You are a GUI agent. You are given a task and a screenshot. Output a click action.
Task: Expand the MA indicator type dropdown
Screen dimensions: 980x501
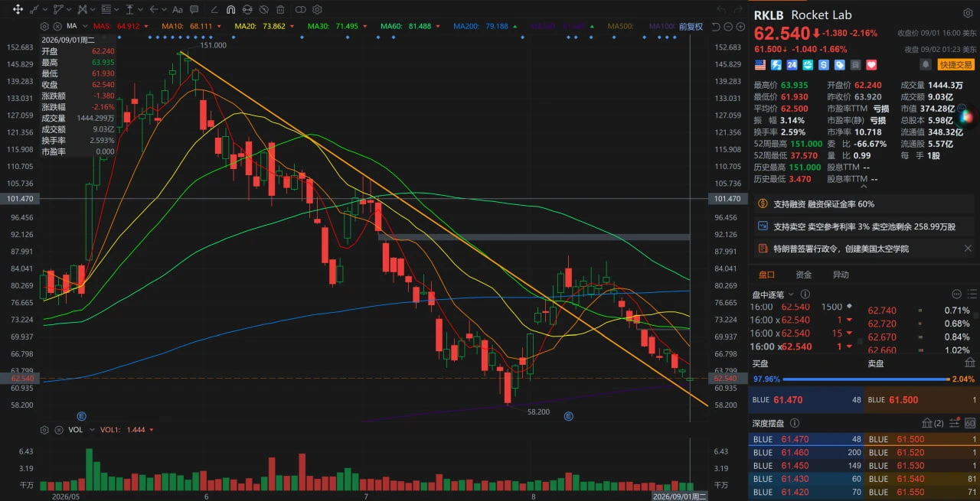pyautogui.click(x=85, y=27)
